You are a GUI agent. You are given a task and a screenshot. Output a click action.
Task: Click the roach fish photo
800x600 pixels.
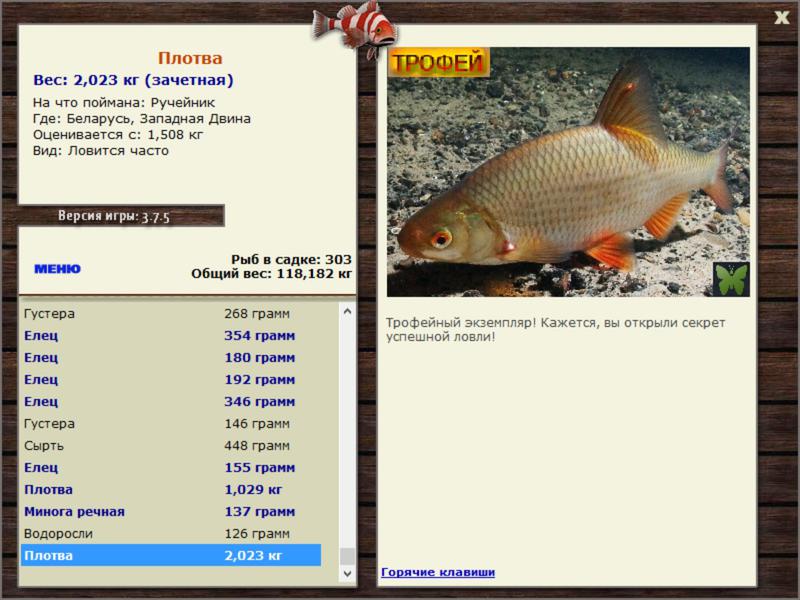pyautogui.click(x=568, y=172)
